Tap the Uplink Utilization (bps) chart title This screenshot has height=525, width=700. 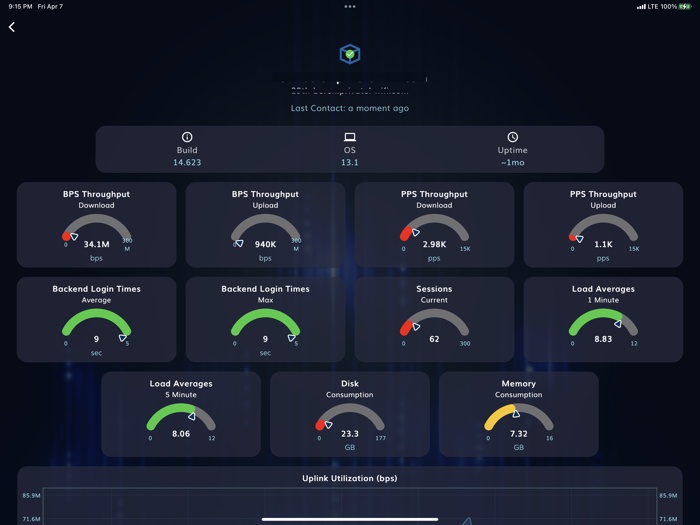[350, 478]
